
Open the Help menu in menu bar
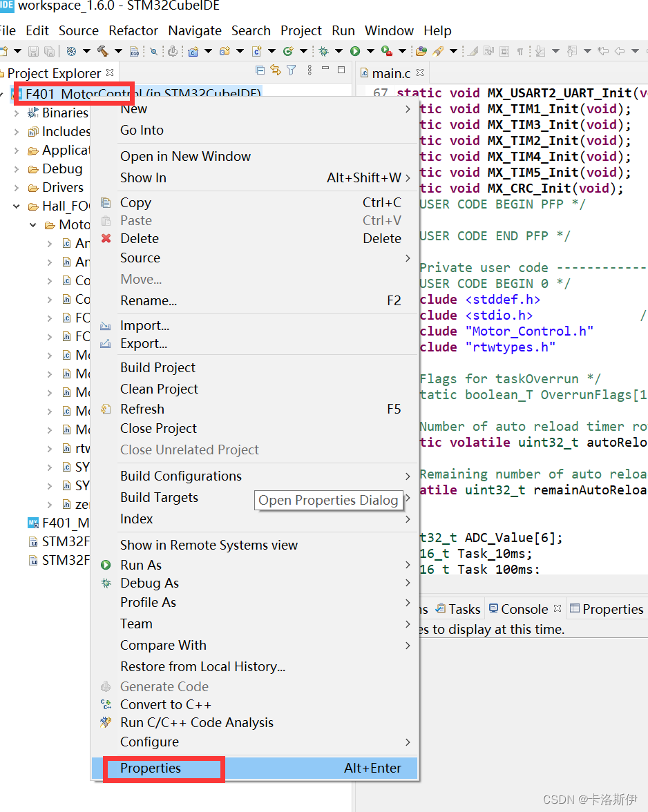pos(438,30)
